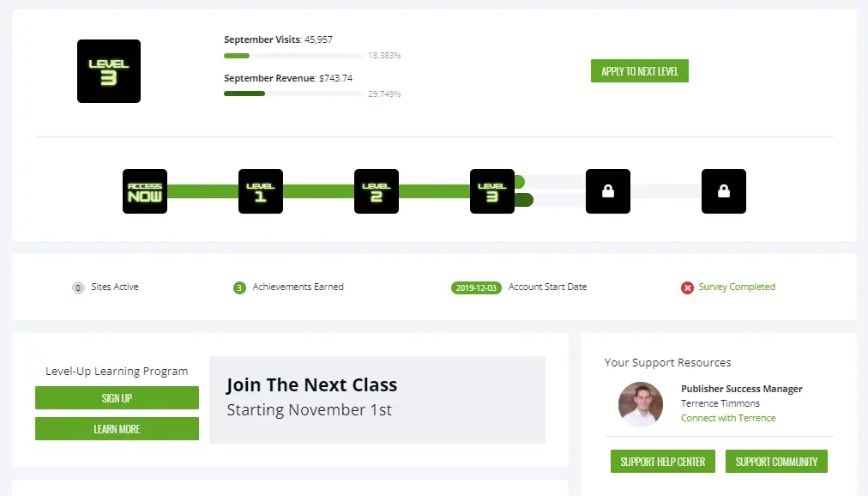Screen dimensions: 868x496
Task: Click the first locked level icon
Action: tap(608, 191)
